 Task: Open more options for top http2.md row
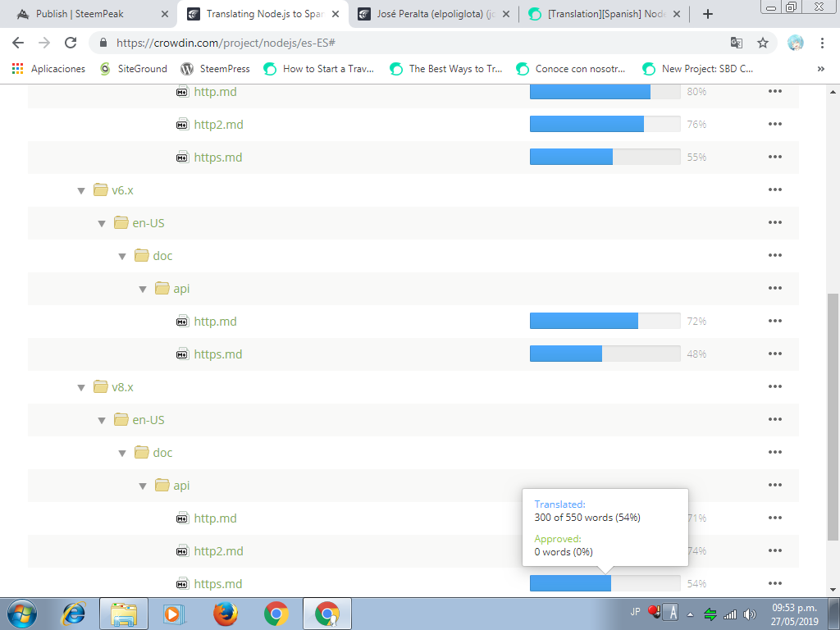point(774,125)
